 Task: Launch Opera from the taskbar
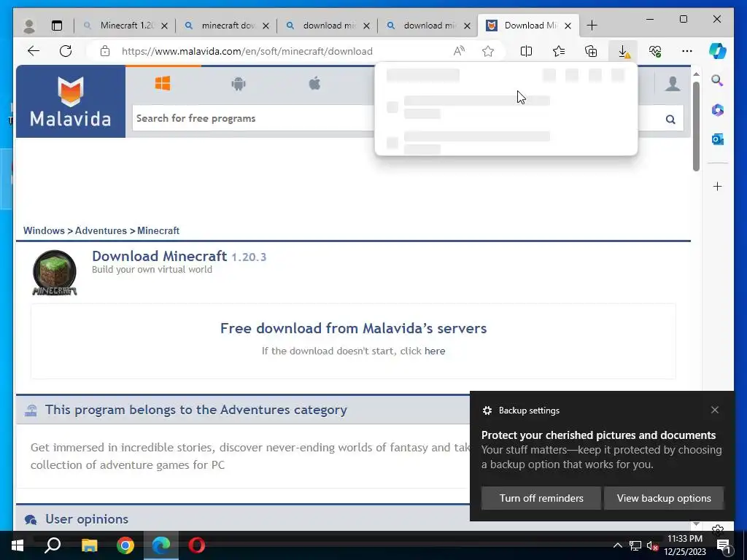pos(197,545)
